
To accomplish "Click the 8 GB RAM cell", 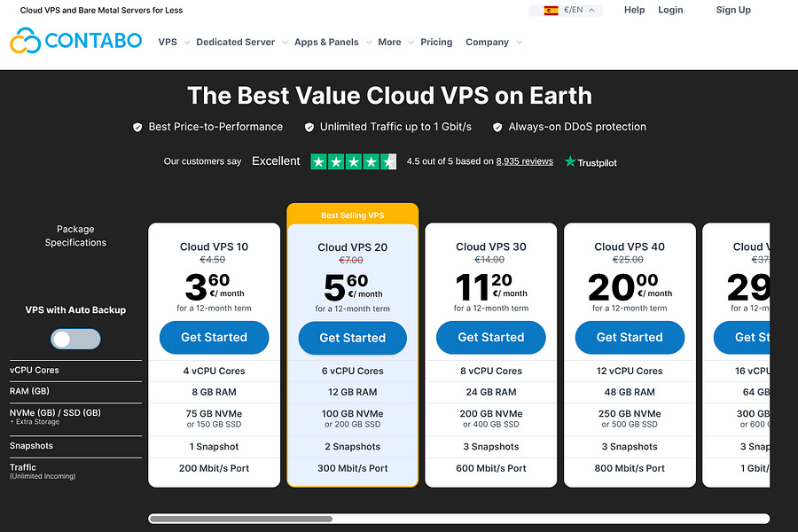I will click(x=215, y=393).
